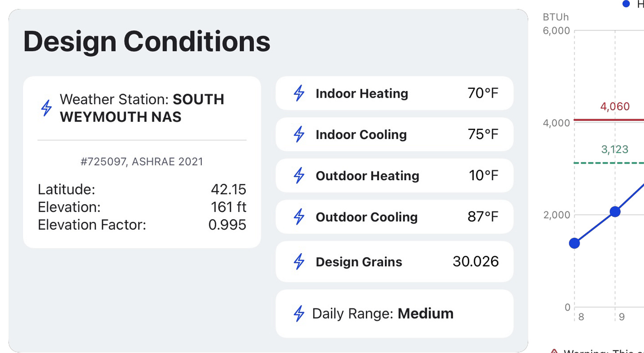Select the Outdoor Cooling 87°F value
This screenshot has height=353, width=644.
click(x=483, y=216)
